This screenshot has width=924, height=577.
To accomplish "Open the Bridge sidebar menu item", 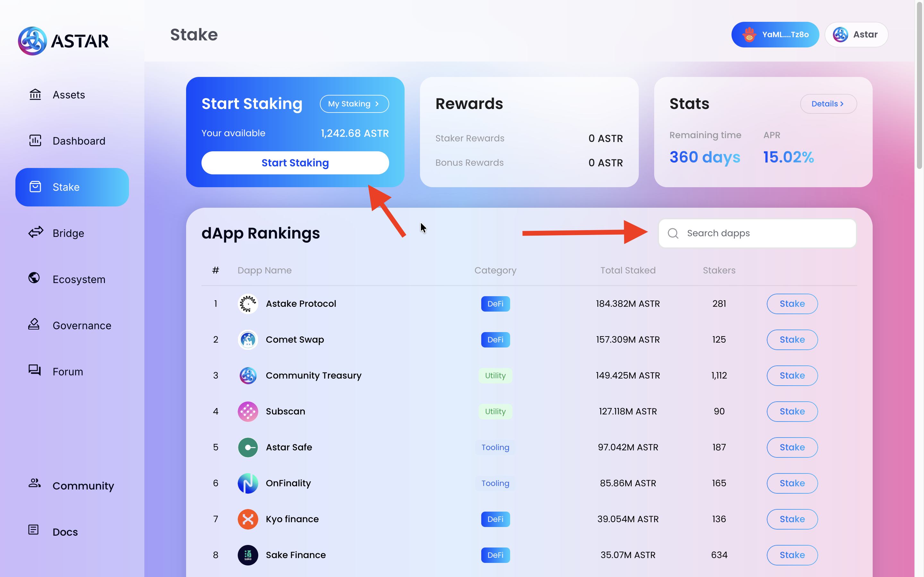I will tap(69, 233).
